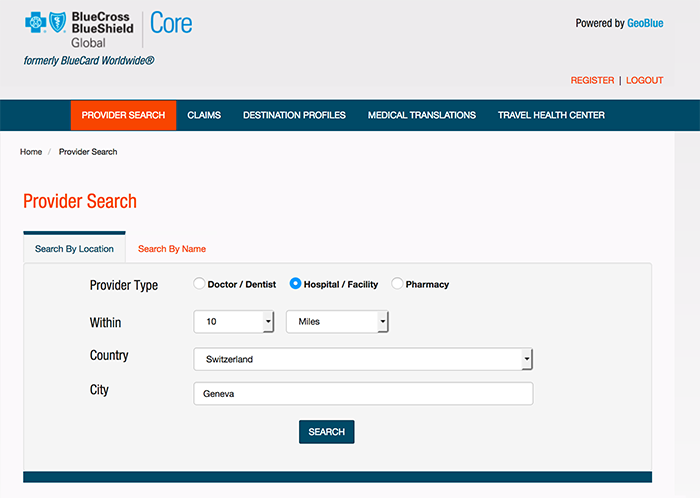Switch to Search By Name tab
The height and width of the screenshot is (498, 700).
171,249
